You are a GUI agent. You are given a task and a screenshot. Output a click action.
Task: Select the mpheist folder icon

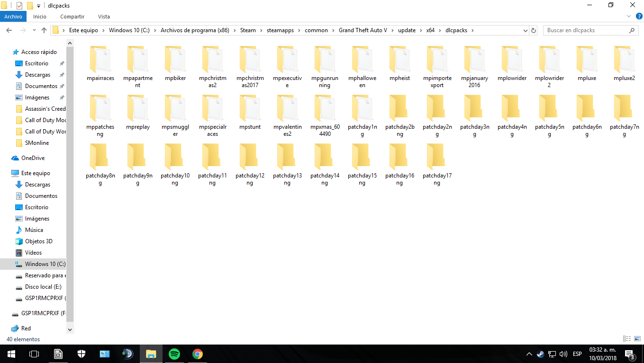400,59
